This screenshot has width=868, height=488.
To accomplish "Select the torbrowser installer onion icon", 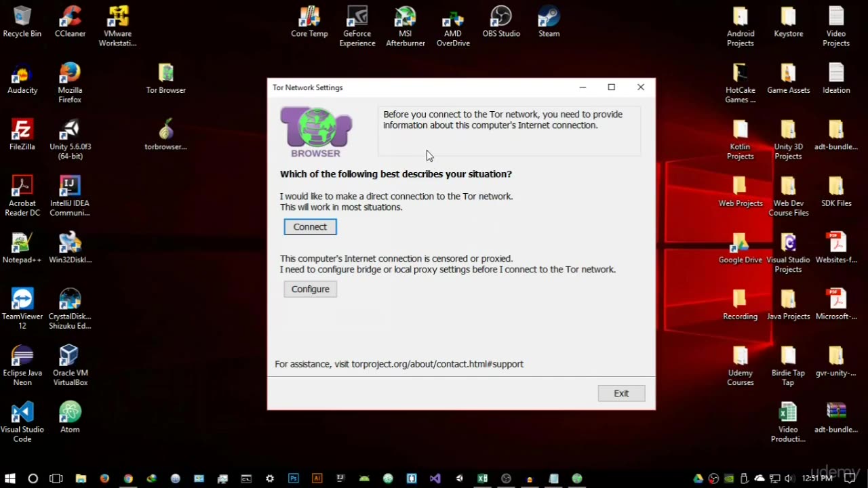I will pyautogui.click(x=165, y=134).
